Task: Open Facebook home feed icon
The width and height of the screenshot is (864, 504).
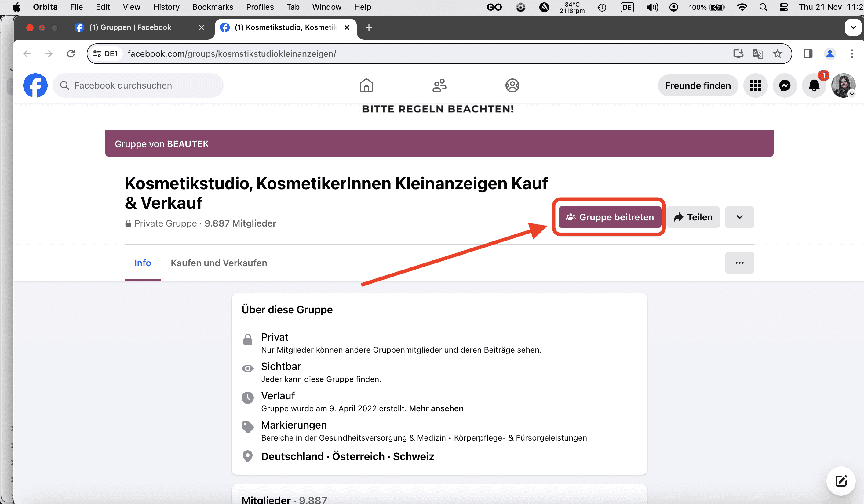Action: [366, 85]
